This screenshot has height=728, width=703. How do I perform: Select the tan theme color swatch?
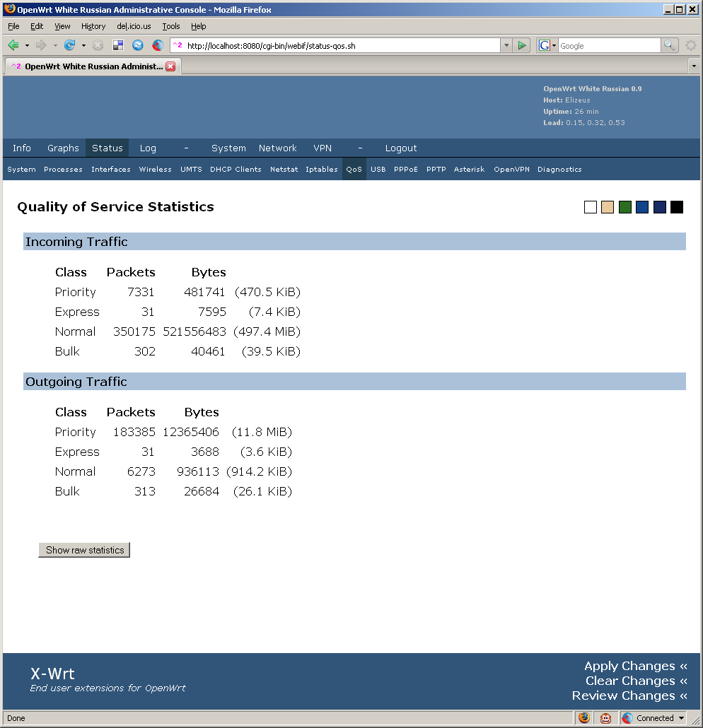pos(608,207)
